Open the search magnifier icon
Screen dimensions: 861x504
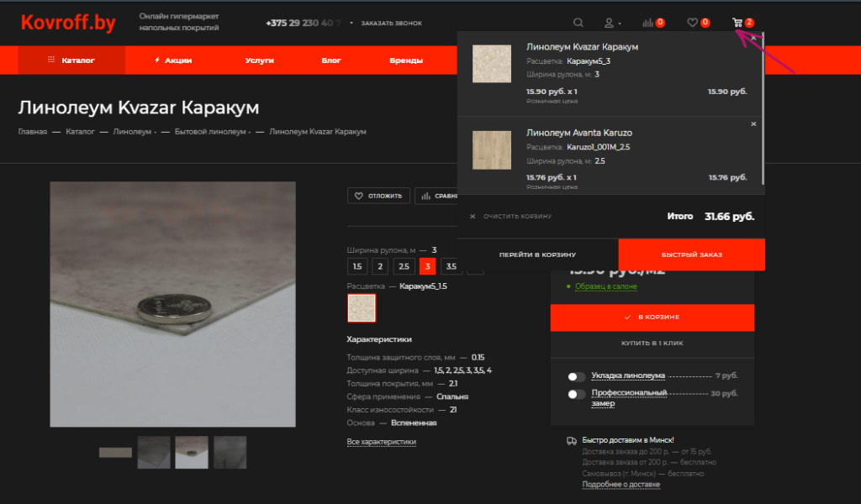coord(578,23)
